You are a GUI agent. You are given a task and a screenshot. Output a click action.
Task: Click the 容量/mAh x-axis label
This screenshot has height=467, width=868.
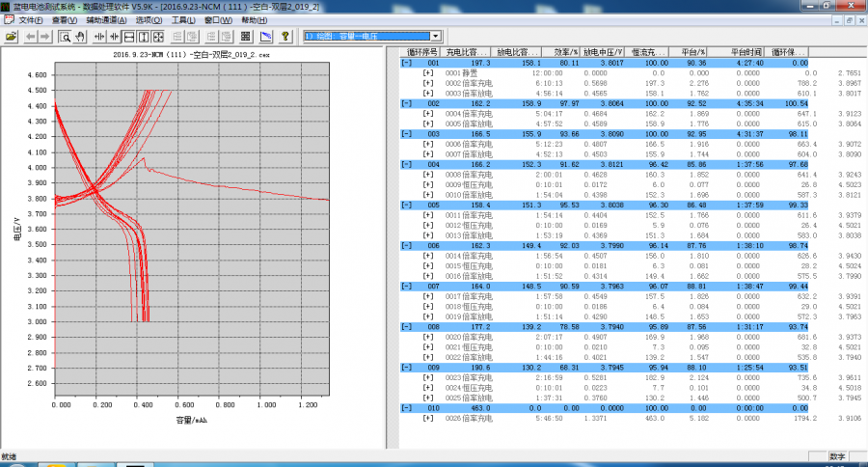click(192, 421)
